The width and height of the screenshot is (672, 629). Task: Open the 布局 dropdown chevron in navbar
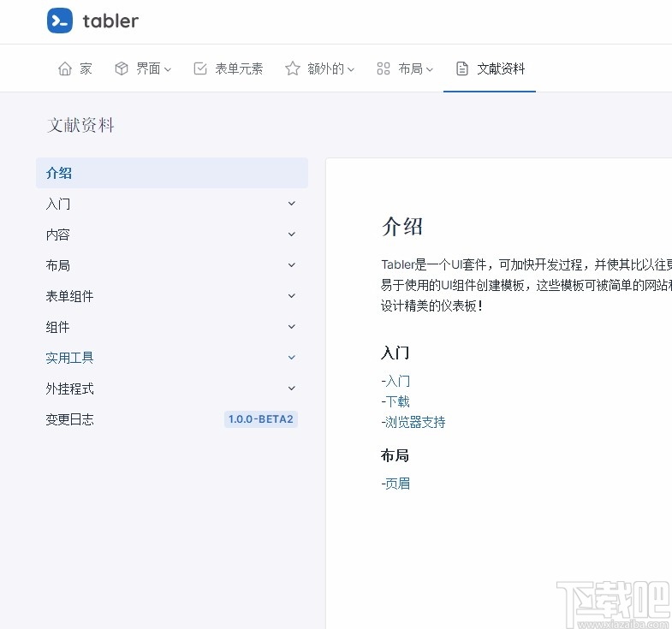point(430,69)
